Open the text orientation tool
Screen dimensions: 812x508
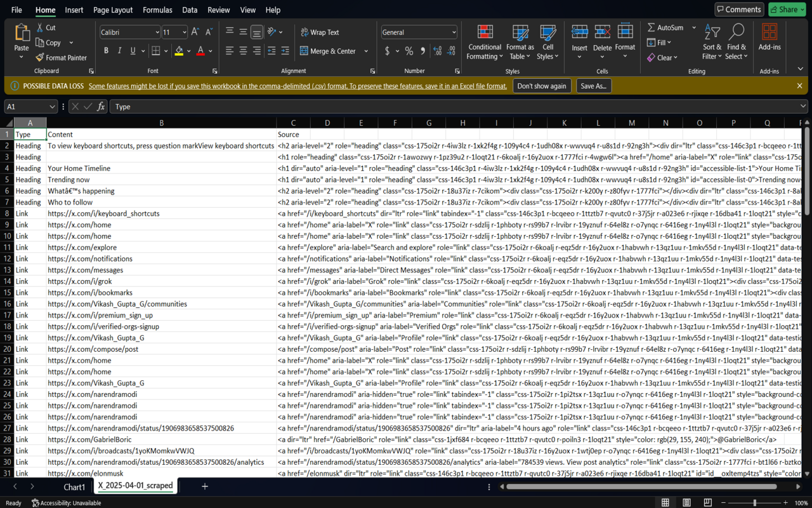pyautogui.click(x=272, y=32)
